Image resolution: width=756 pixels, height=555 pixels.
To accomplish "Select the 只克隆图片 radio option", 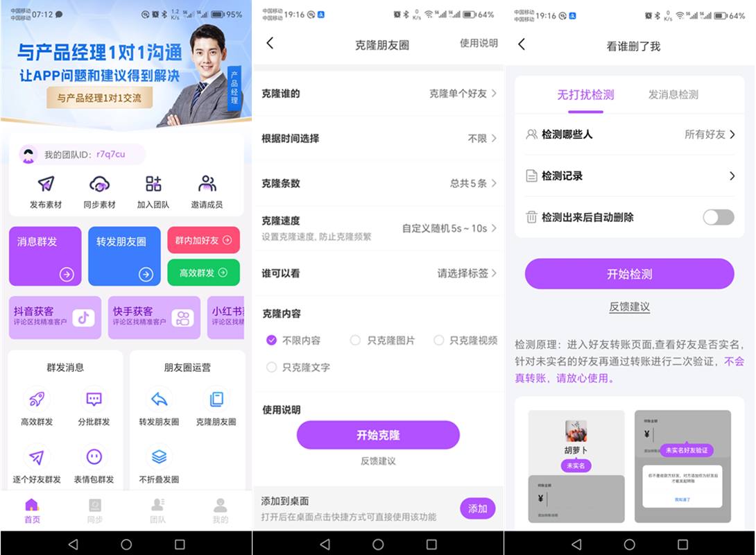I will click(355, 340).
